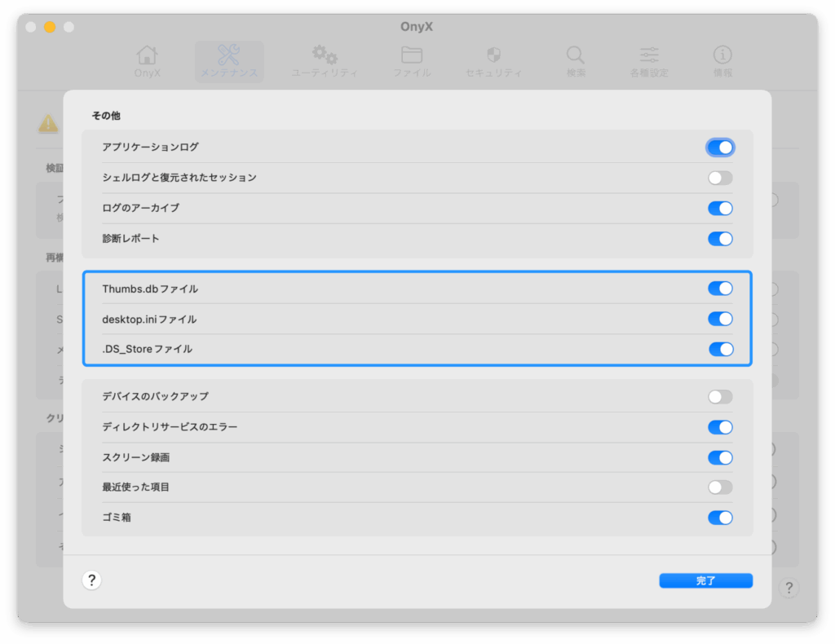
Task: Toggle off 診断レポート switch
Action: (x=720, y=239)
